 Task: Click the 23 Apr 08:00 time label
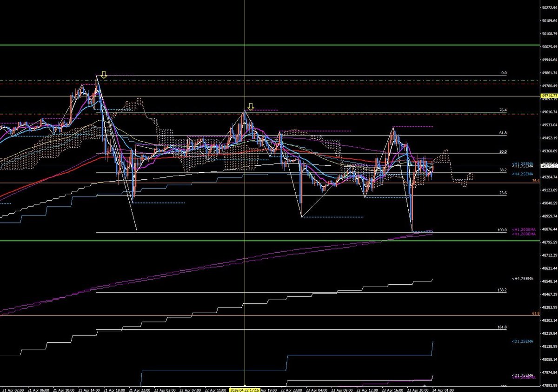pos(341,390)
